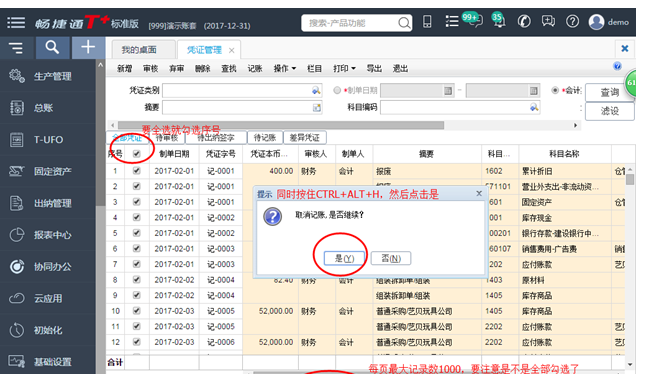The height and width of the screenshot is (374, 645).
Task: Click 审核 in the toolbar
Action: (151, 68)
